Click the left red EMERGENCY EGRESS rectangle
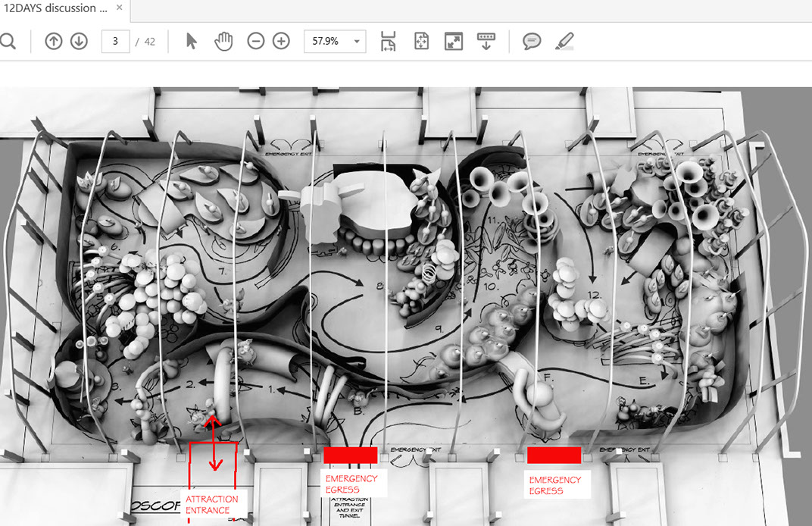This screenshot has height=526, width=812. click(350, 455)
